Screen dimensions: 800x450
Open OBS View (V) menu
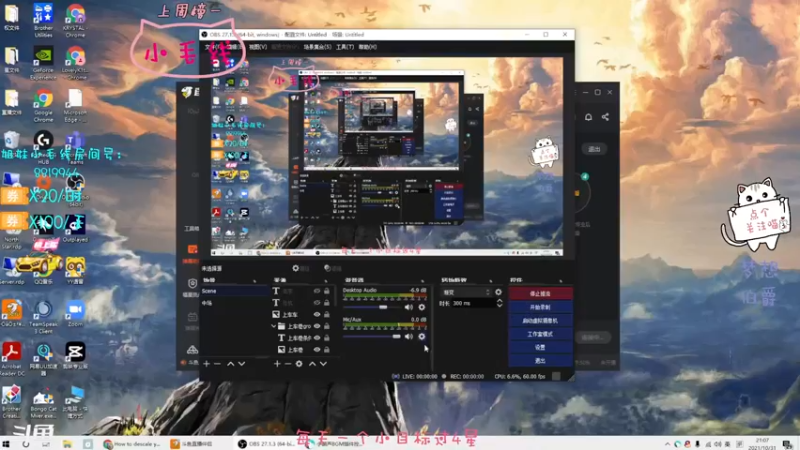click(x=258, y=47)
